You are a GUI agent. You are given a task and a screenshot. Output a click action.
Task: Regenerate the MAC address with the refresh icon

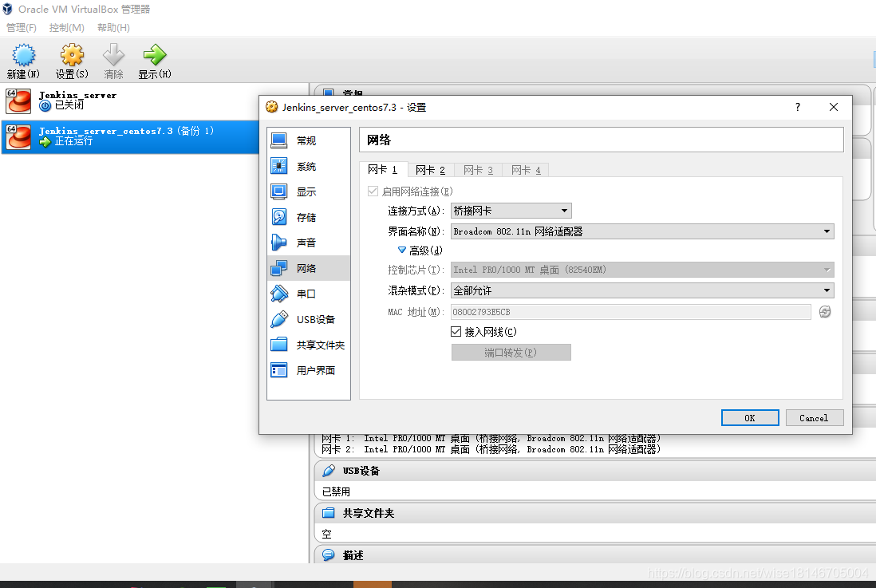tap(825, 311)
